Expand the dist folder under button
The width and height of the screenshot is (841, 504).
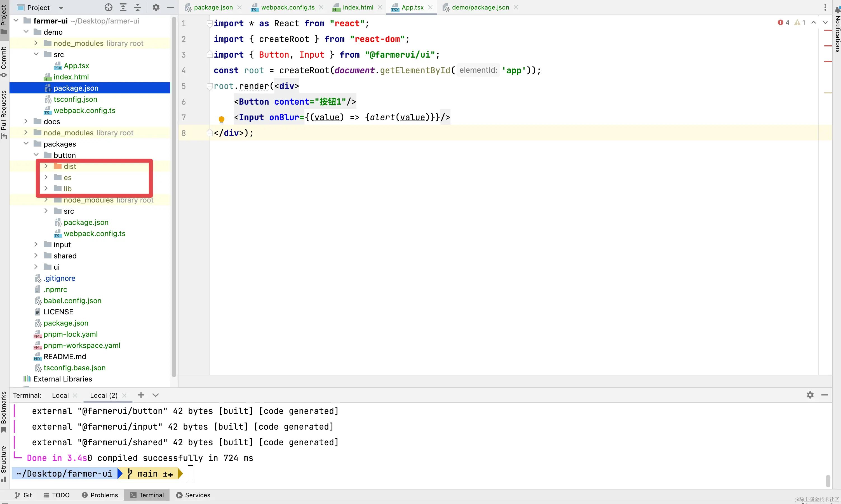tap(46, 166)
